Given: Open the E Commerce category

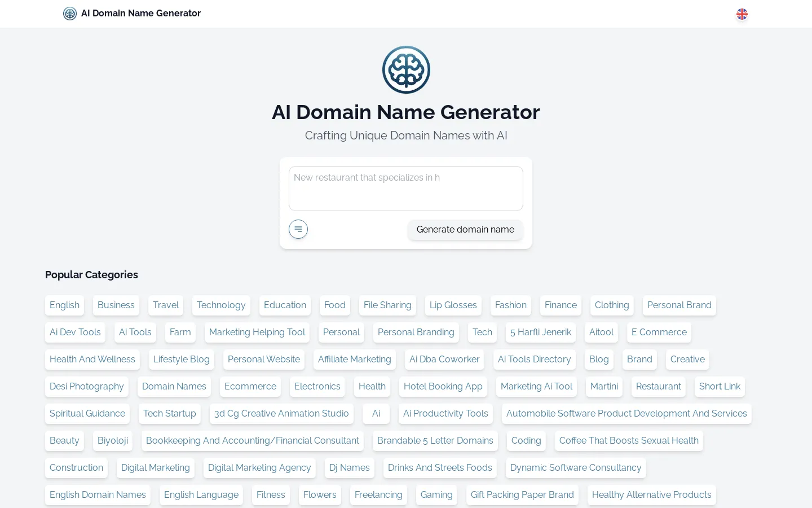Looking at the screenshot, I should tap(659, 332).
